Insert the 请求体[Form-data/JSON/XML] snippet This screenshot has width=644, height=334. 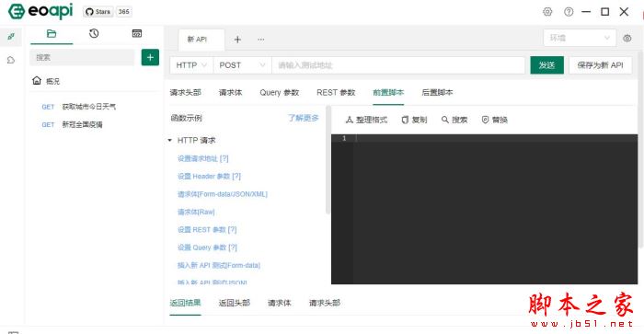pyautogui.click(x=223, y=194)
